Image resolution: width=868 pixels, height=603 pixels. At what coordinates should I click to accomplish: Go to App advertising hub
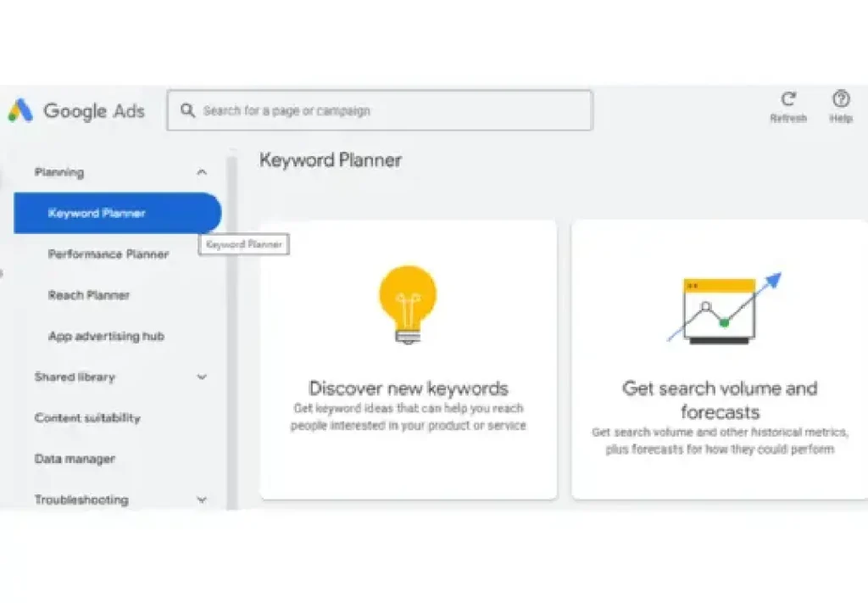point(106,337)
